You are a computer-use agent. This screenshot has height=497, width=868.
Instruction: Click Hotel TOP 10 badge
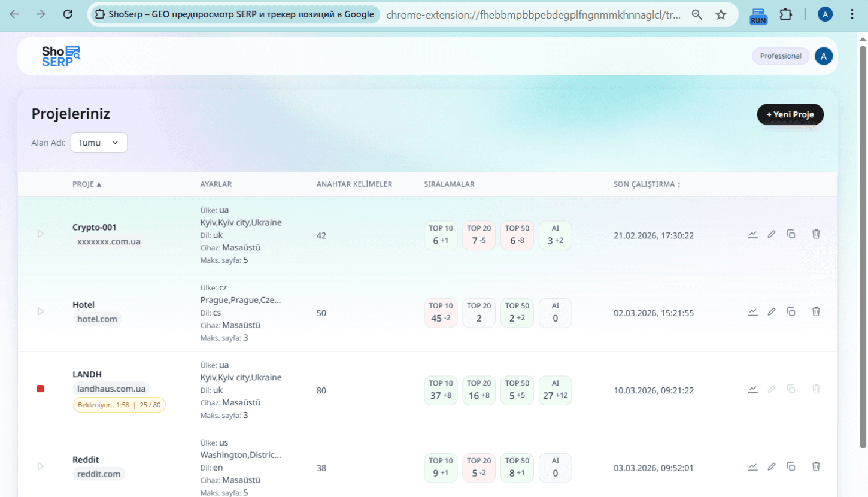pyautogui.click(x=441, y=313)
